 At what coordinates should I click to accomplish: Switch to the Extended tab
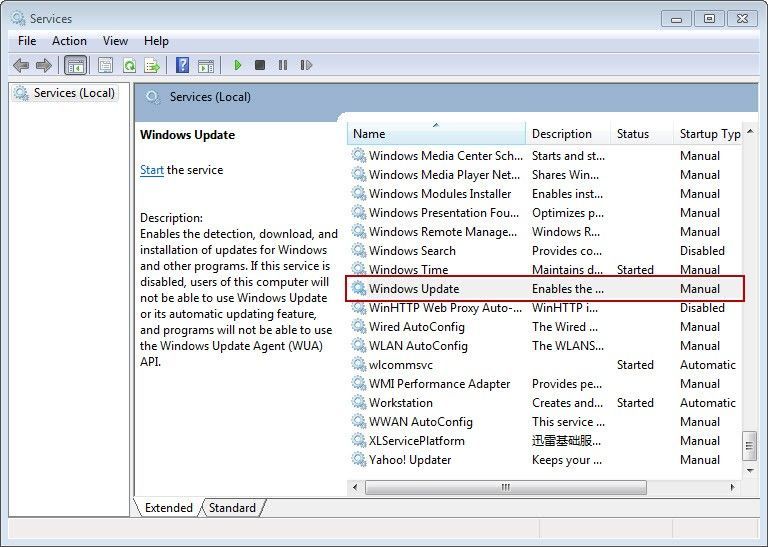[x=168, y=508]
